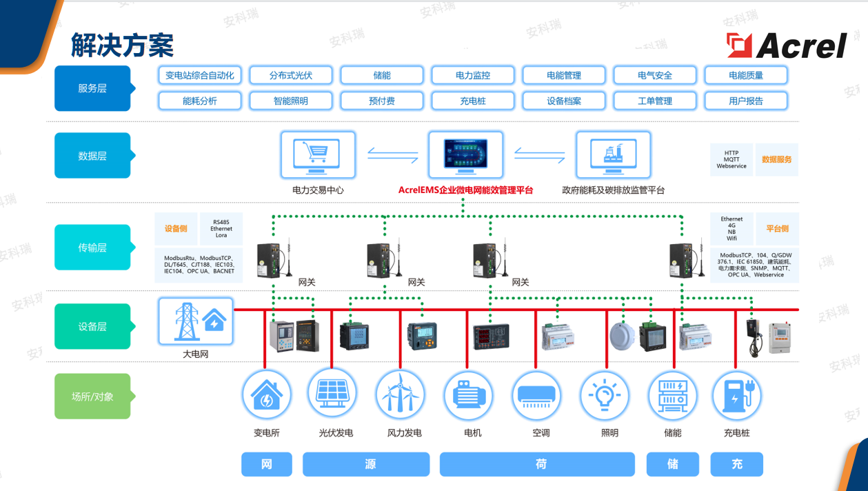Image resolution: width=868 pixels, height=491 pixels.
Task: Click the 变电所 substation house icon
Action: point(267,395)
